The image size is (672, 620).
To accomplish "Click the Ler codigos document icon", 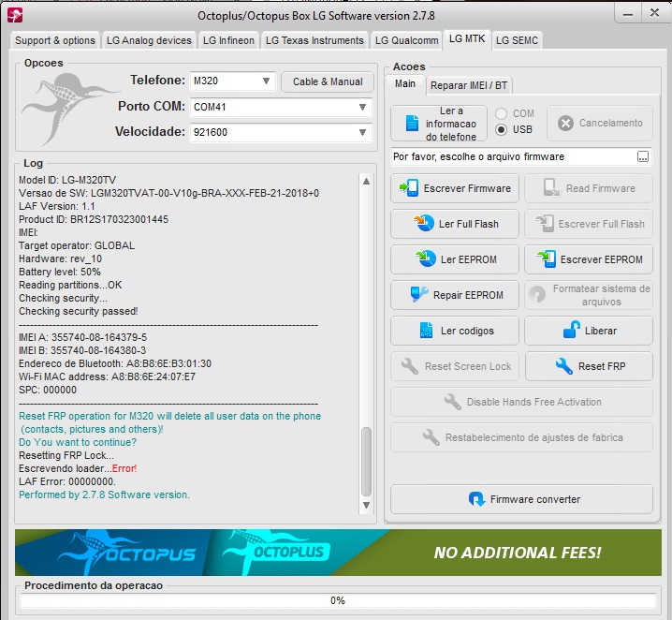I will pyautogui.click(x=426, y=331).
